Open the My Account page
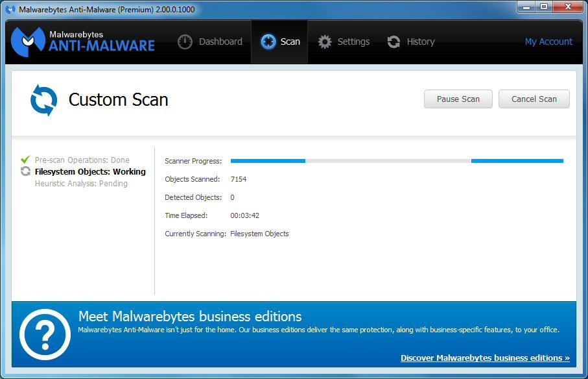The height and width of the screenshot is (379, 588). [x=548, y=41]
